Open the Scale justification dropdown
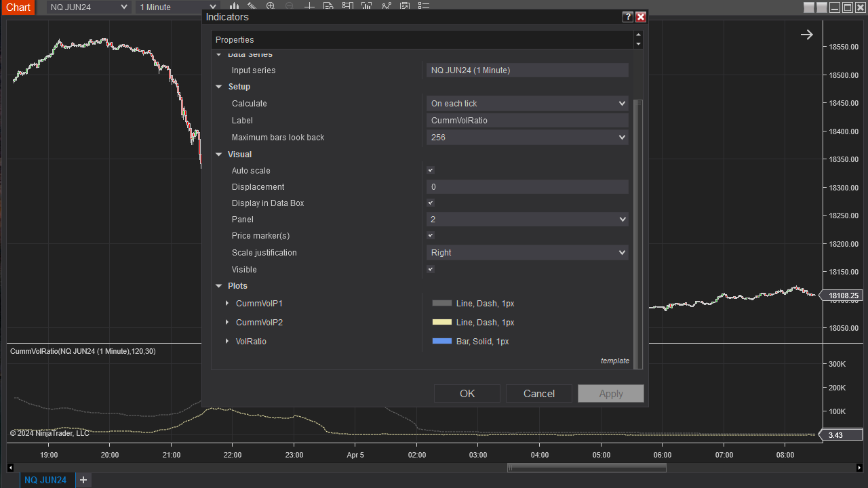 point(528,253)
